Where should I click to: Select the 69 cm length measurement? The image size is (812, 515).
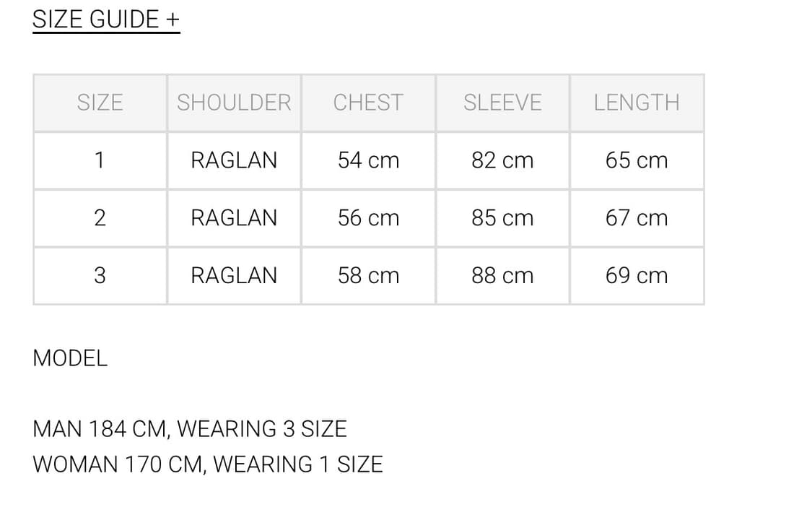[637, 275]
